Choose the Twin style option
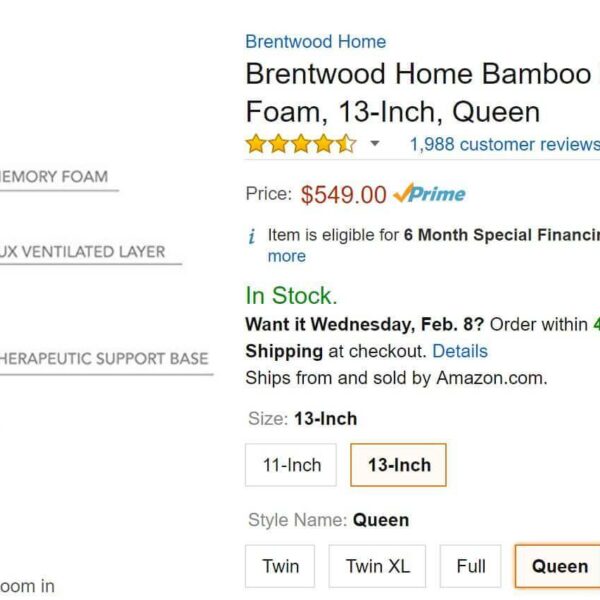600x600 pixels. [x=280, y=566]
